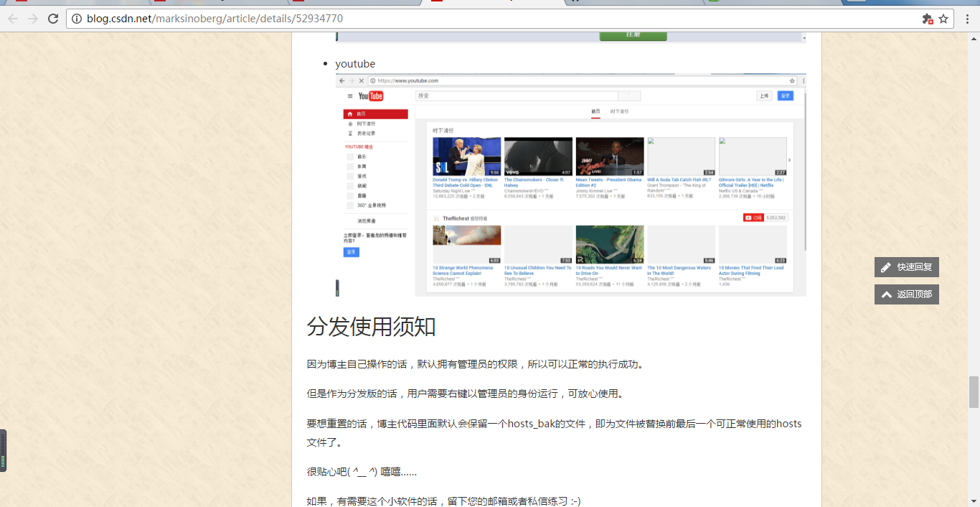The width and height of the screenshot is (980, 507).
Task: Click the 快速回复 quick reply button
Action: pyautogui.click(x=907, y=267)
